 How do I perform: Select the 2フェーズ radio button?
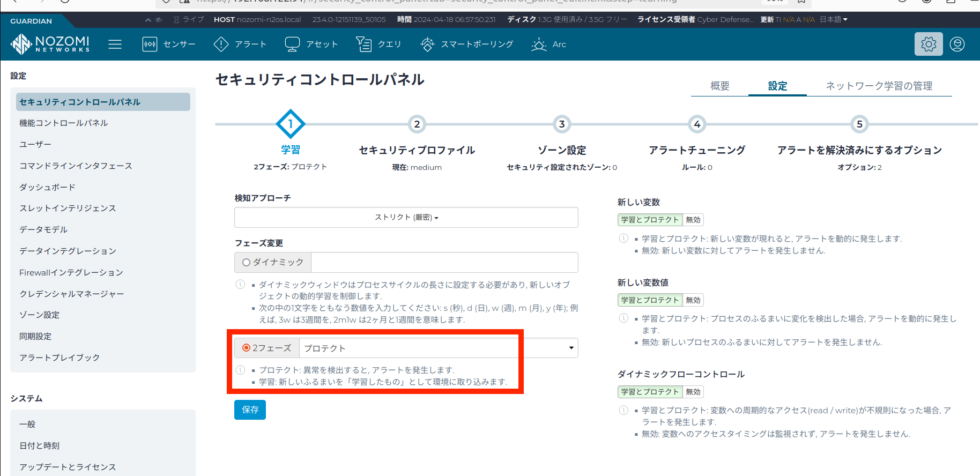(x=247, y=348)
